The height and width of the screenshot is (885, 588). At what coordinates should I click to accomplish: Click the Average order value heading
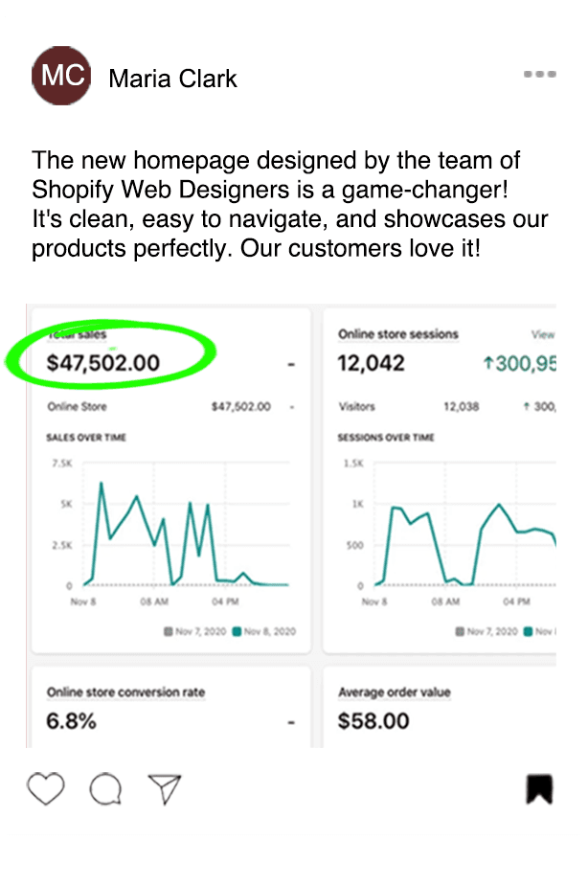(x=395, y=692)
